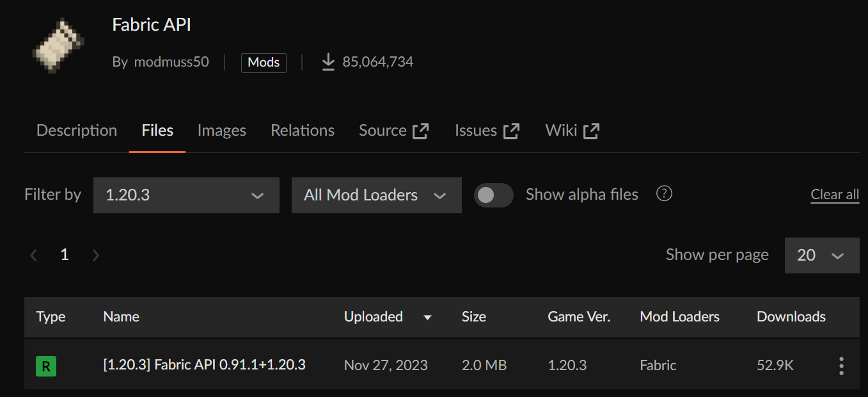Go to next page arrow
The height and width of the screenshot is (397, 868).
(96, 255)
